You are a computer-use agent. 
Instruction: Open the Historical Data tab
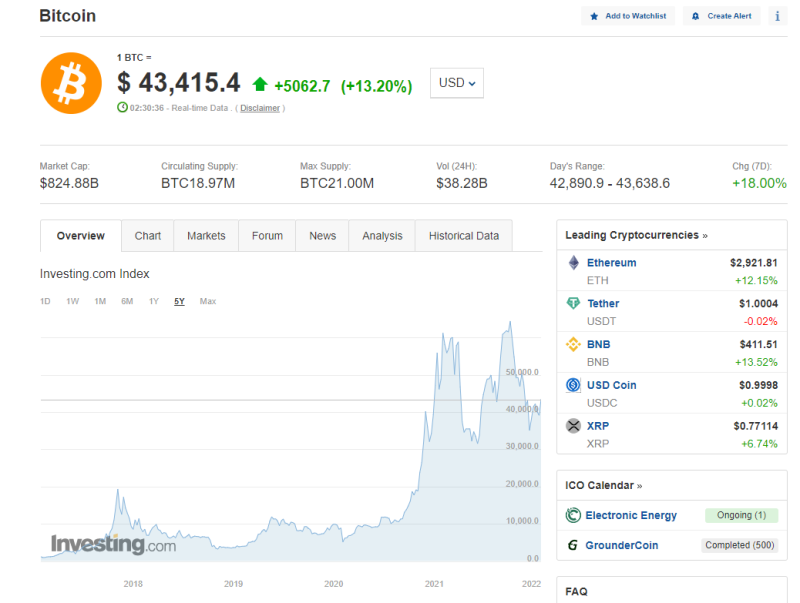[464, 236]
